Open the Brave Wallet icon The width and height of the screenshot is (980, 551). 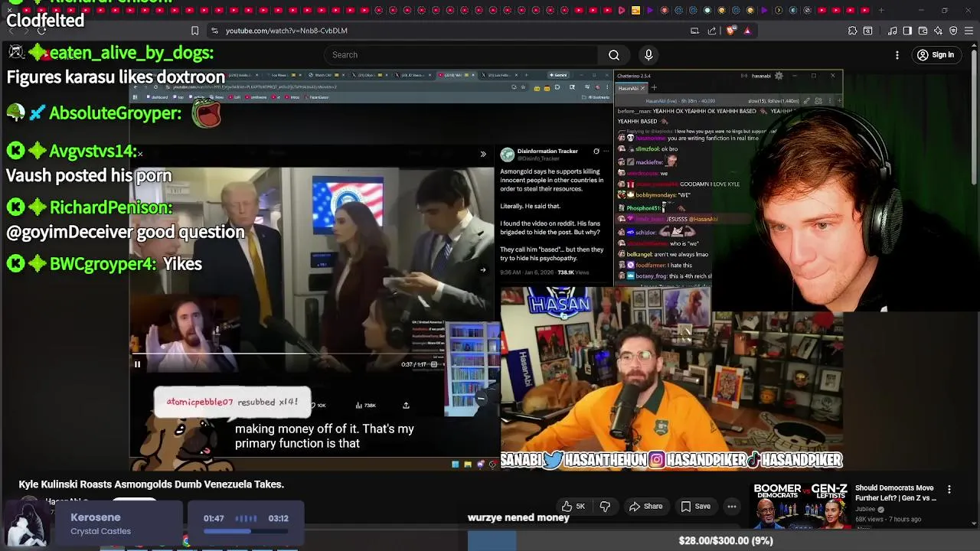click(x=923, y=31)
